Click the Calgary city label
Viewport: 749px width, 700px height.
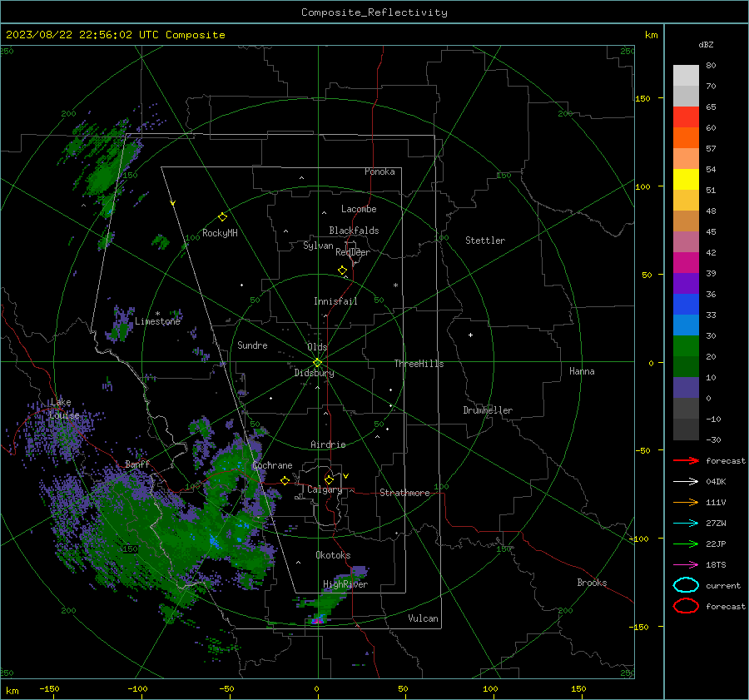325,489
